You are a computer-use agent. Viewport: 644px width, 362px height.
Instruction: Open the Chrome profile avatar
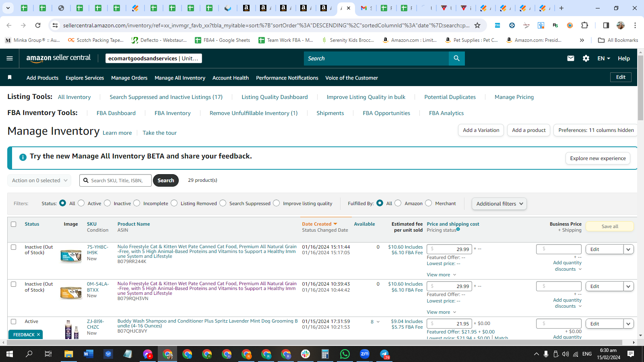(621, 25)
